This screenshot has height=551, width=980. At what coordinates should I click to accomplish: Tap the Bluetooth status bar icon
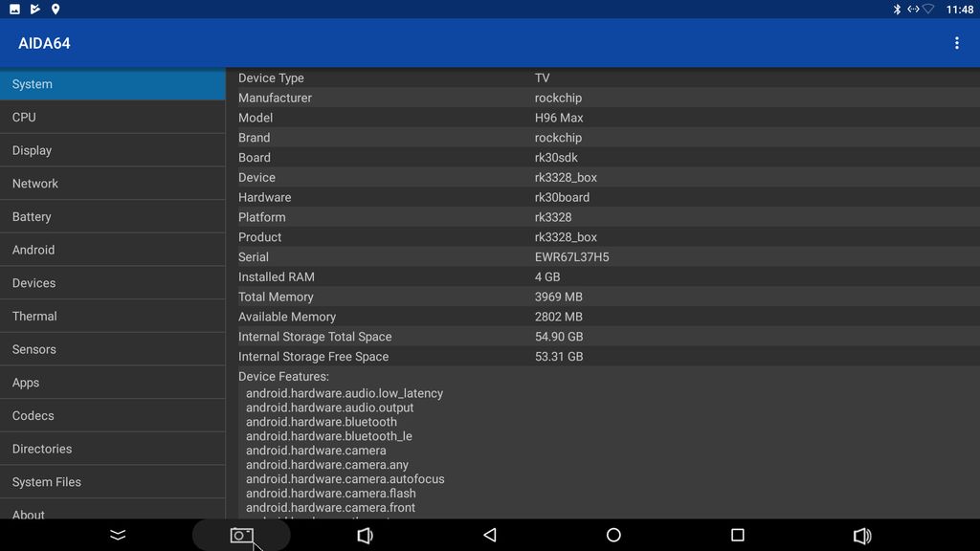point(897,9)
